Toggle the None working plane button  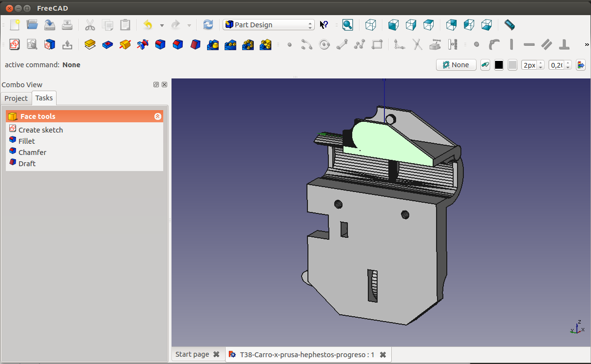point(456,65)
